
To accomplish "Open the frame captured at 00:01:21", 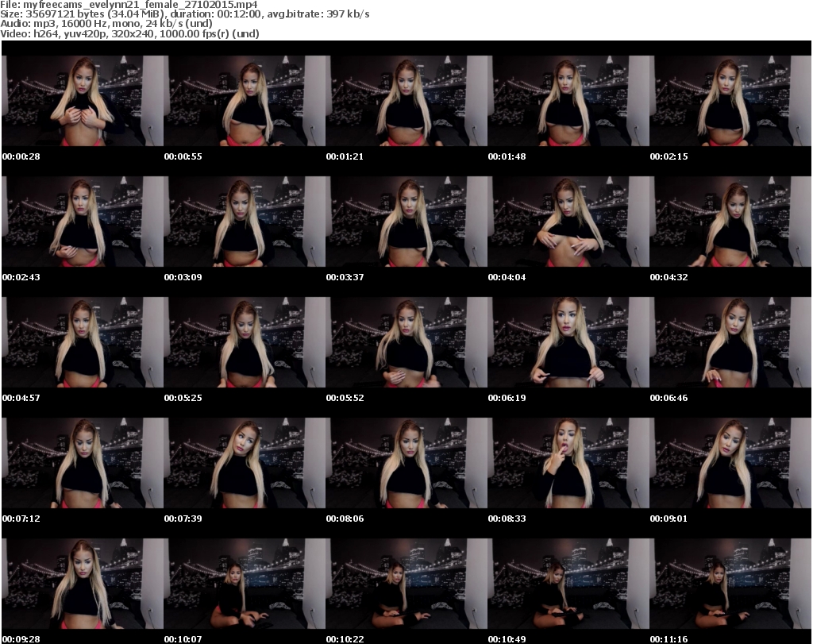I will (x=406, y=101).
